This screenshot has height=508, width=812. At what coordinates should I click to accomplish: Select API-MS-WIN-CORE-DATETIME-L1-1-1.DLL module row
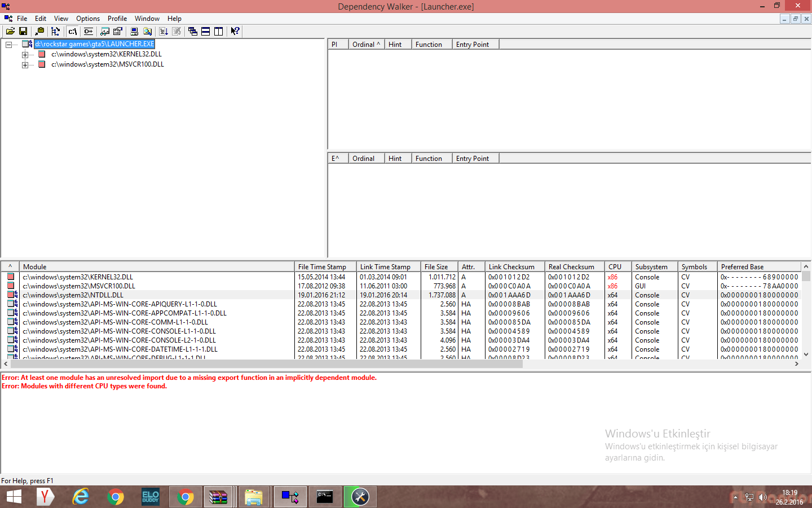401,349
